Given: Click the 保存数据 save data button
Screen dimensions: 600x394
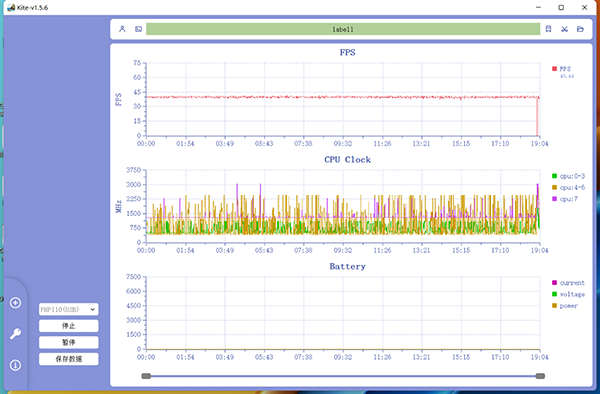Looking at the screenshot, I should (68, 359).
